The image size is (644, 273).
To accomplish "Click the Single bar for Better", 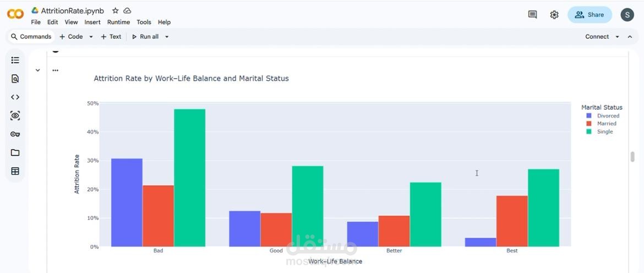I will click(x=425, y=214).
